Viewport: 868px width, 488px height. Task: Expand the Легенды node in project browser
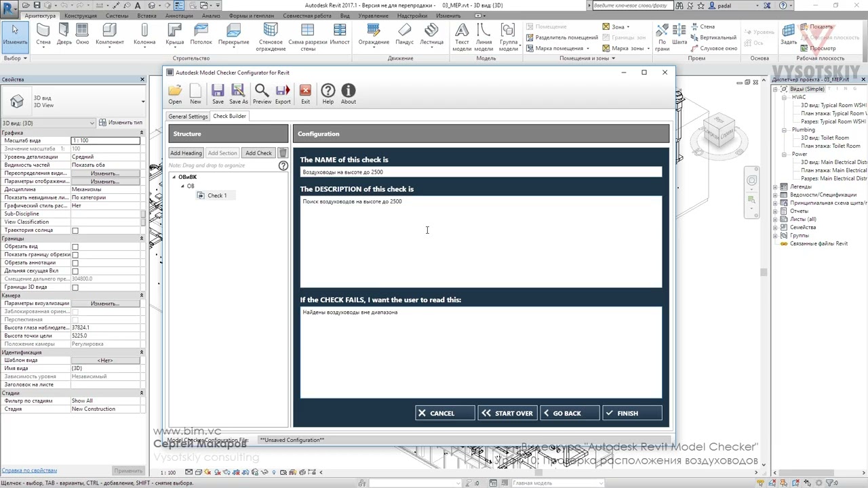coord(775,186)
